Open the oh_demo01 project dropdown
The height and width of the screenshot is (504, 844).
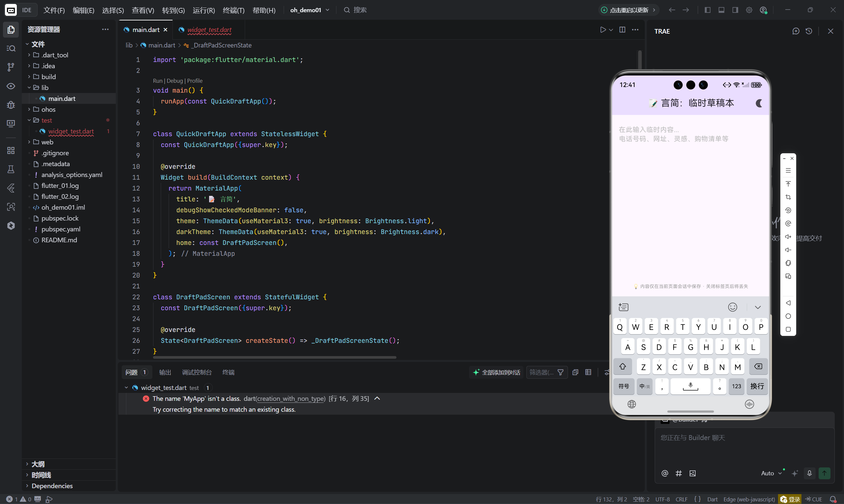click(310, 10)
